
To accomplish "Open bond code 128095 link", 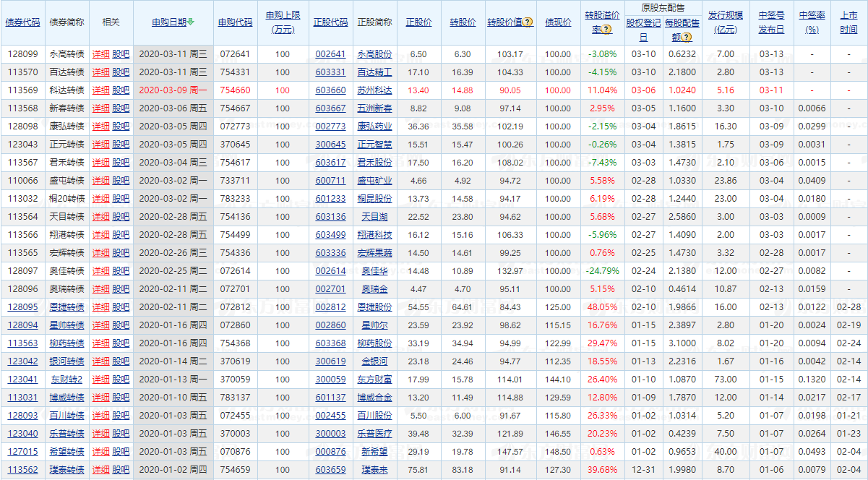I will 23,307.
